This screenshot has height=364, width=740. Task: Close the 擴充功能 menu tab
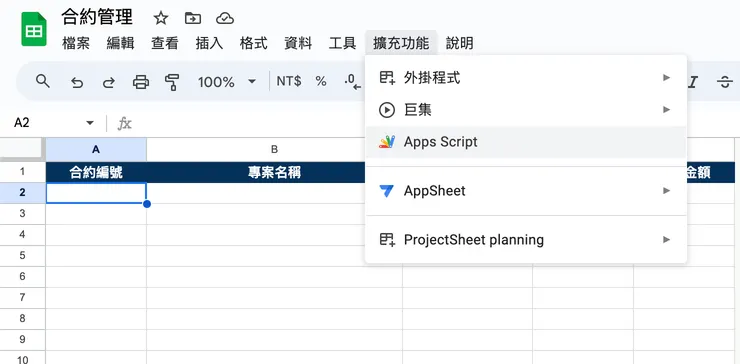coord(401,43)
